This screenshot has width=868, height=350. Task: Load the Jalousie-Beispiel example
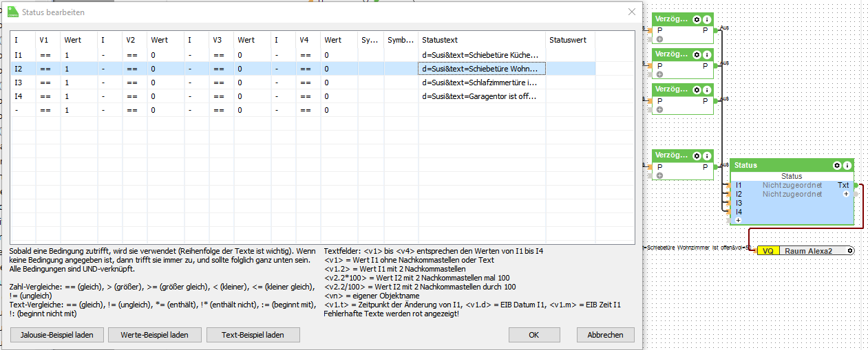[57, 335]
